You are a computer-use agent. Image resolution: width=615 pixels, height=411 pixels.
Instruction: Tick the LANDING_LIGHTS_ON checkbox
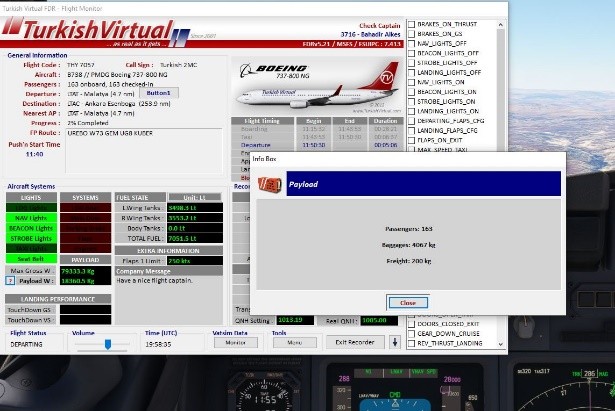pos(411,111)
